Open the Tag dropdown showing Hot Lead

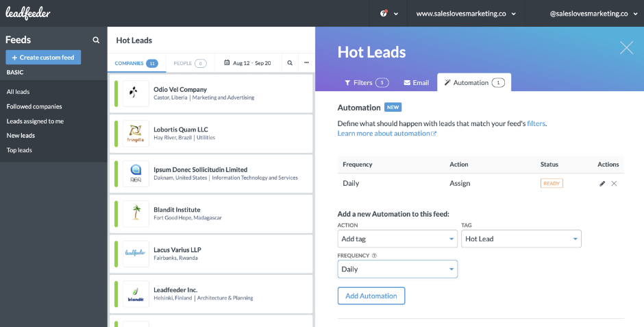521,239
